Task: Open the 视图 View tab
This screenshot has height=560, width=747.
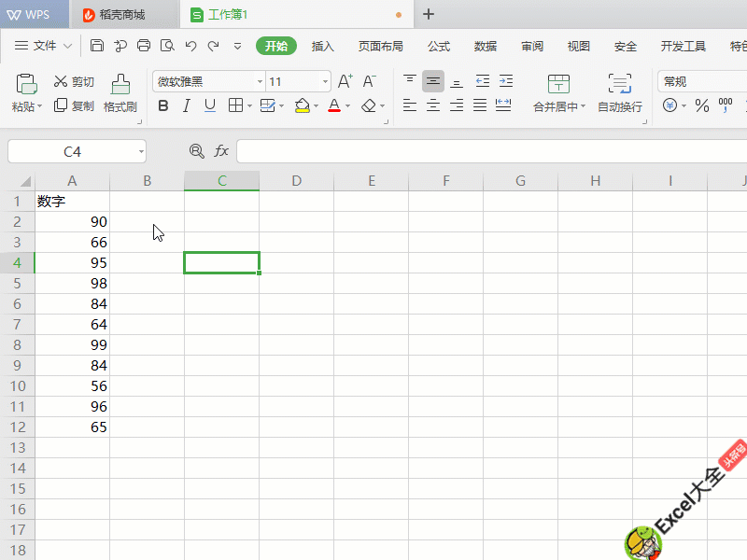Action: (579, 46)
